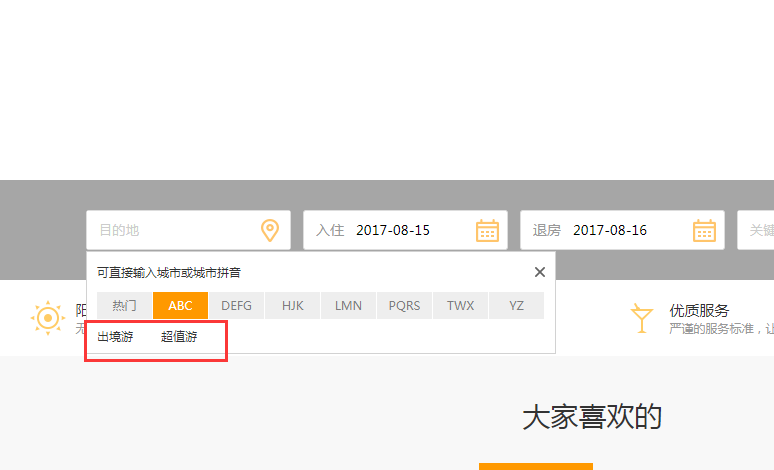Image resolution: width=774 pixels, height=470 pixels.
Task: Click the 优质服务 heading text
Action: click(699, 311)
